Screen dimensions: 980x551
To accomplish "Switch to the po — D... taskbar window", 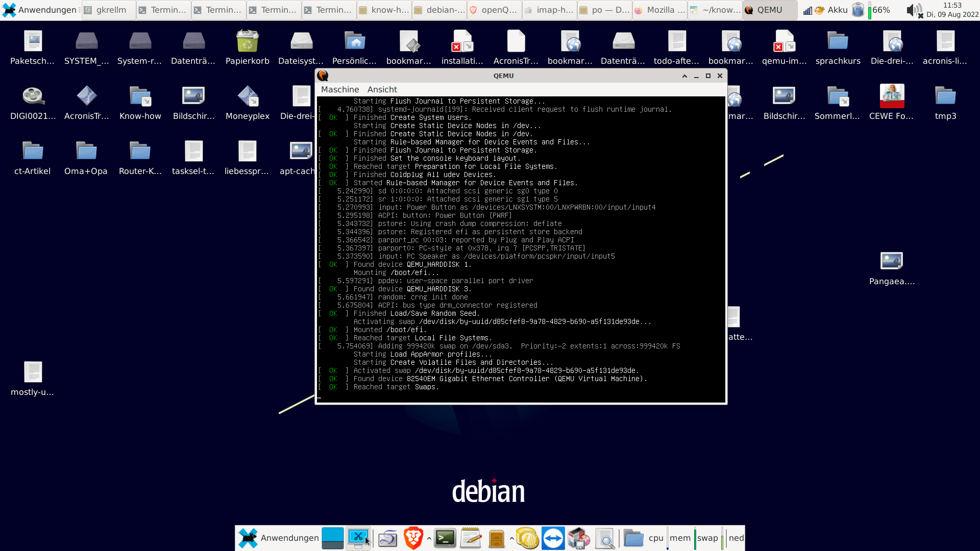I will (x=605, y=10).
